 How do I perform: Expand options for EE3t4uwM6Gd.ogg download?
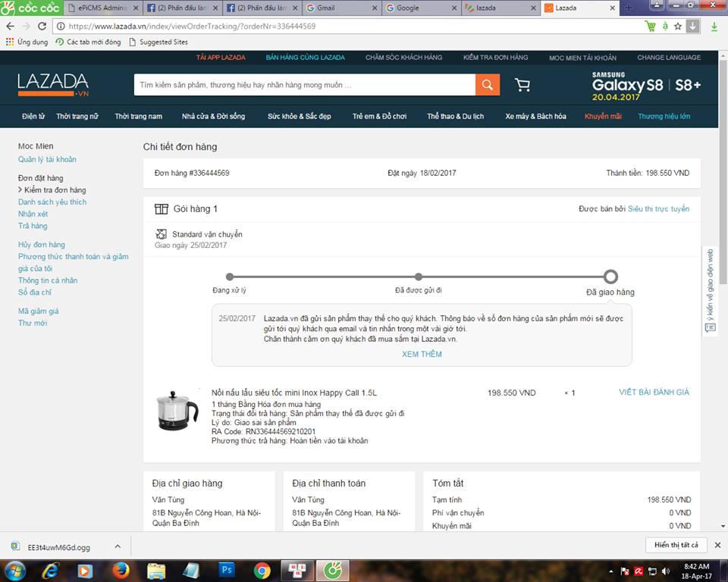tap(118, 546)
